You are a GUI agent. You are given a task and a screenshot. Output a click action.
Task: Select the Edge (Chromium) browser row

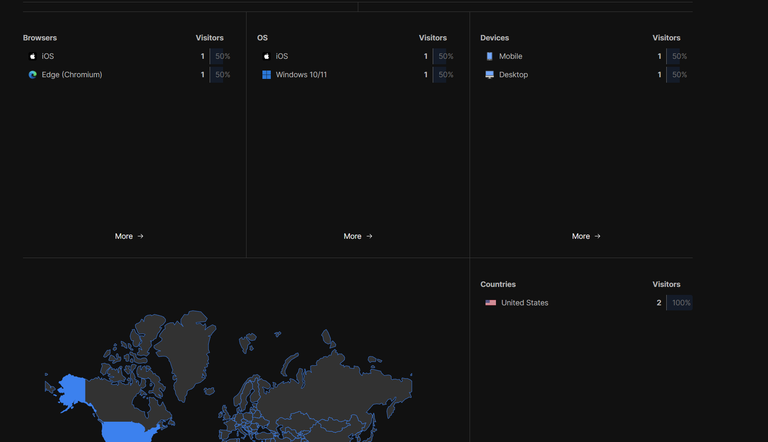(x=129, y=74)
